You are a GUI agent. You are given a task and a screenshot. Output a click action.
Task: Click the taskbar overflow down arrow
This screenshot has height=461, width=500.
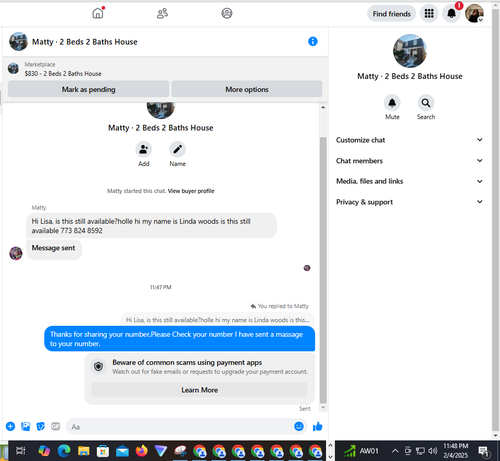point(330,457)
